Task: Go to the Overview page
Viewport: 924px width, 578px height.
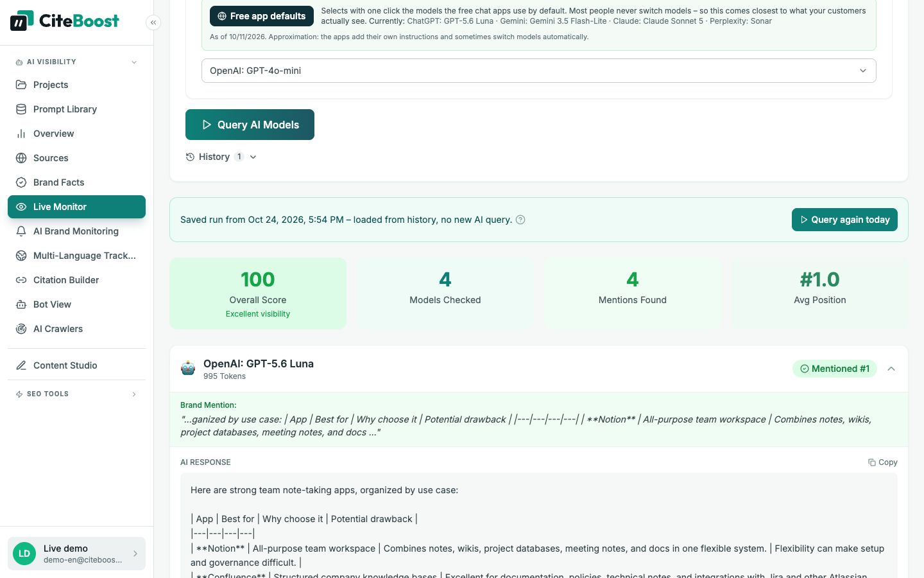Action: point(77,134)
